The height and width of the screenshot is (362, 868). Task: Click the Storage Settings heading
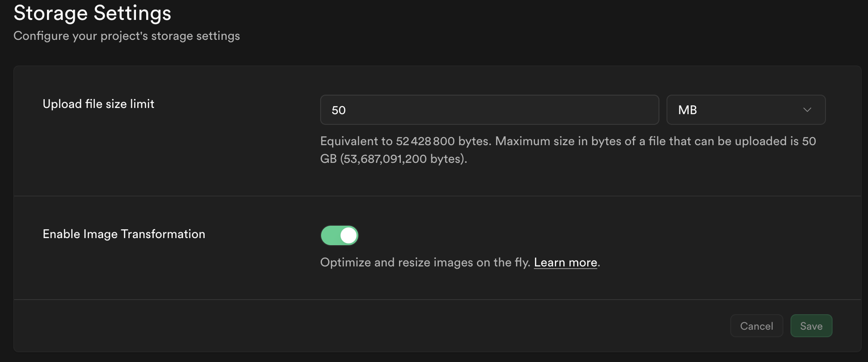tap(92, 13)
